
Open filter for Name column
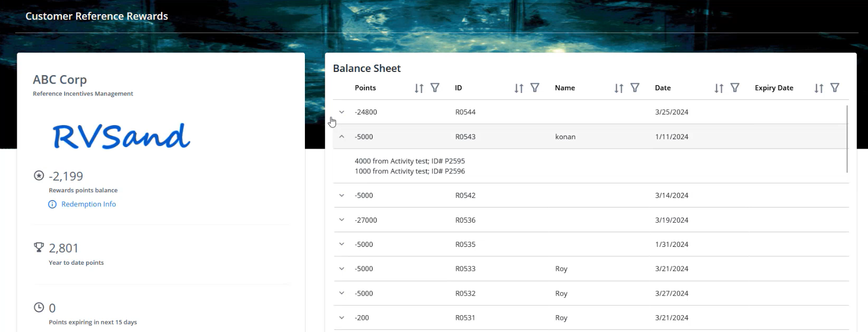635,88
